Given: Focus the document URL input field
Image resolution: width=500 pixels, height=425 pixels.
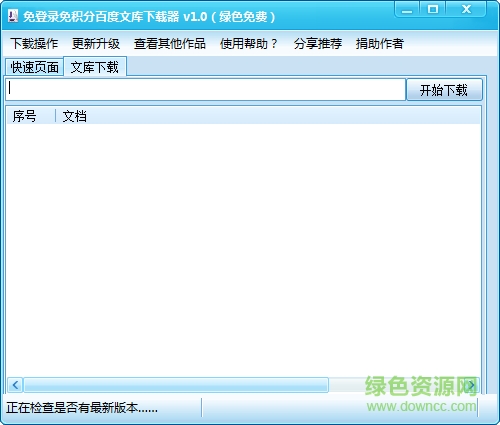Looking at the screenshot, I should pyautogui.click(x=206, y=89).
